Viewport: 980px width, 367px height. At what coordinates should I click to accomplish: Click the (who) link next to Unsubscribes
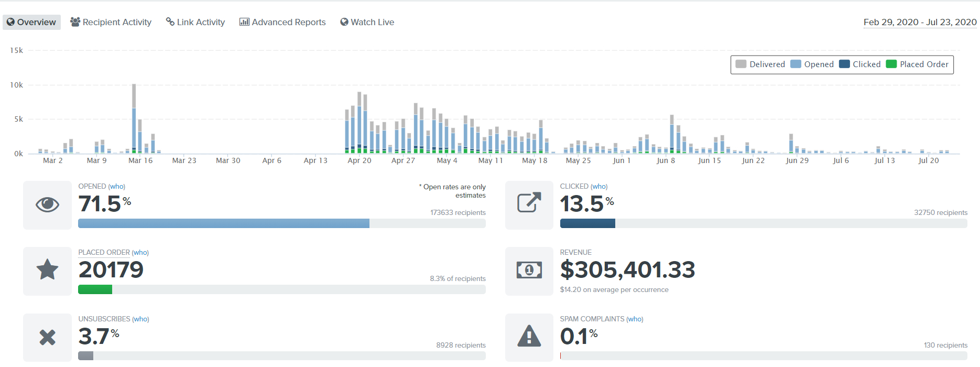pyautogui.click(x=140, y=319)
